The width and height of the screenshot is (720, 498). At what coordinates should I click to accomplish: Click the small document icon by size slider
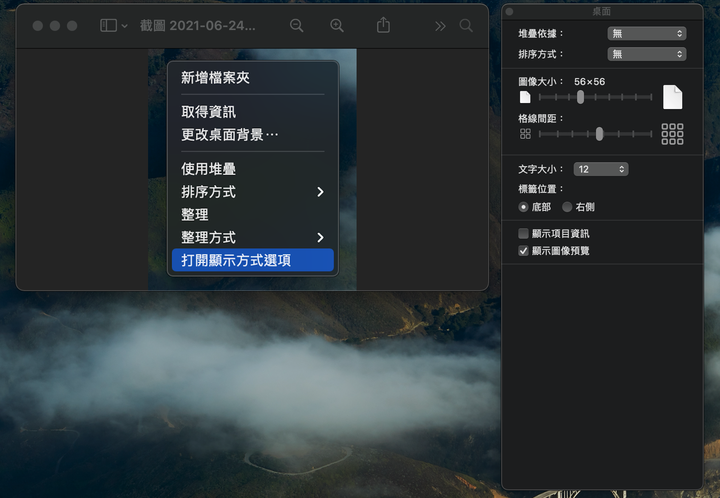[x=525, y=97]
